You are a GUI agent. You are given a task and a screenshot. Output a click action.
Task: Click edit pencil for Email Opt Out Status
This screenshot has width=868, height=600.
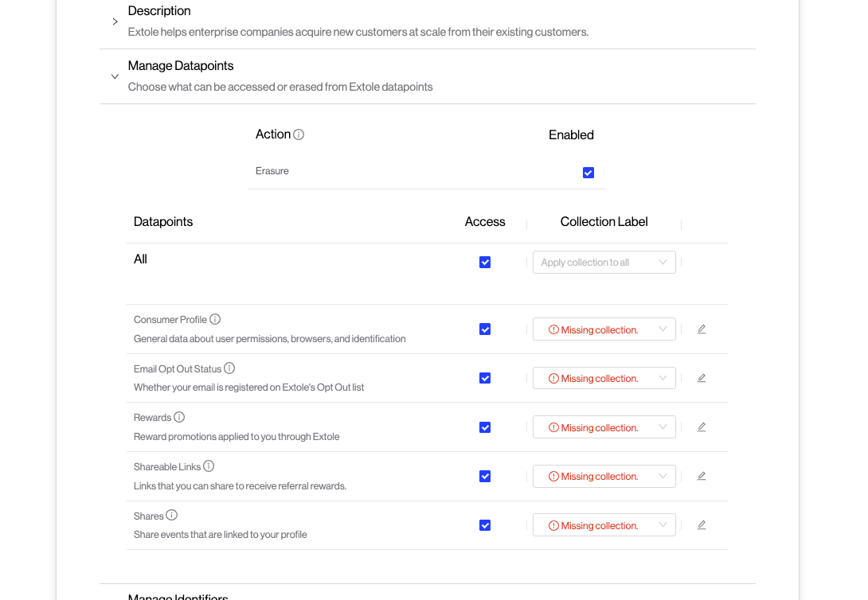pyautogui.click(x=702, y=378)
